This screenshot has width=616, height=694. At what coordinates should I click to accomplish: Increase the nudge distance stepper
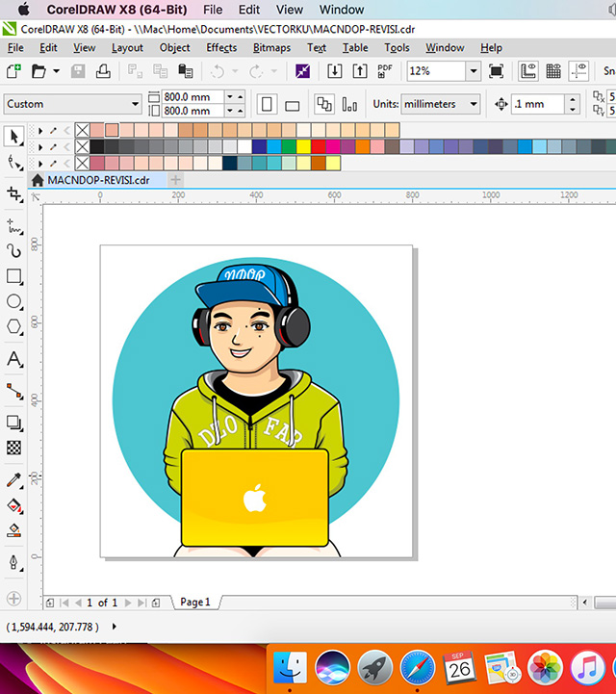click(x=572, y=99)
